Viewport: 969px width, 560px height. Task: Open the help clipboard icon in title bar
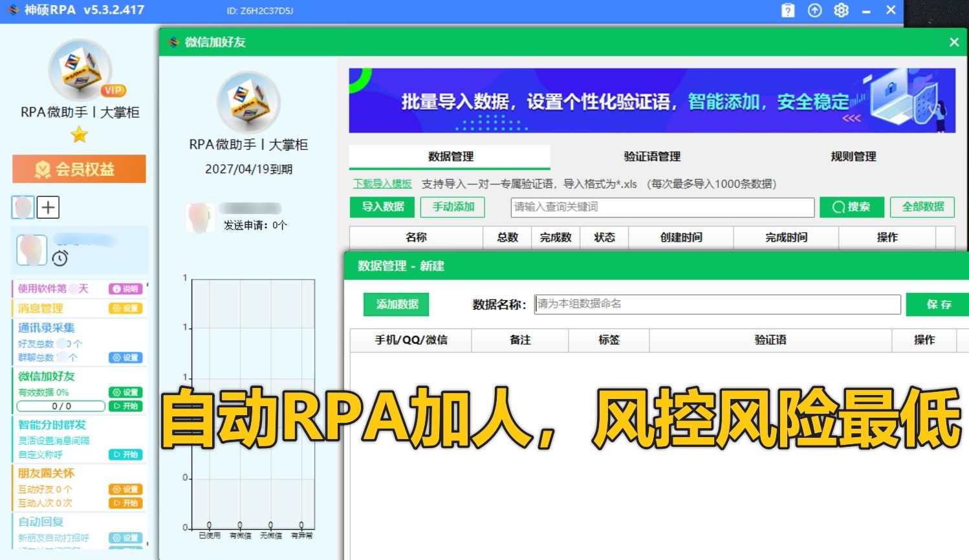[787, 10]
